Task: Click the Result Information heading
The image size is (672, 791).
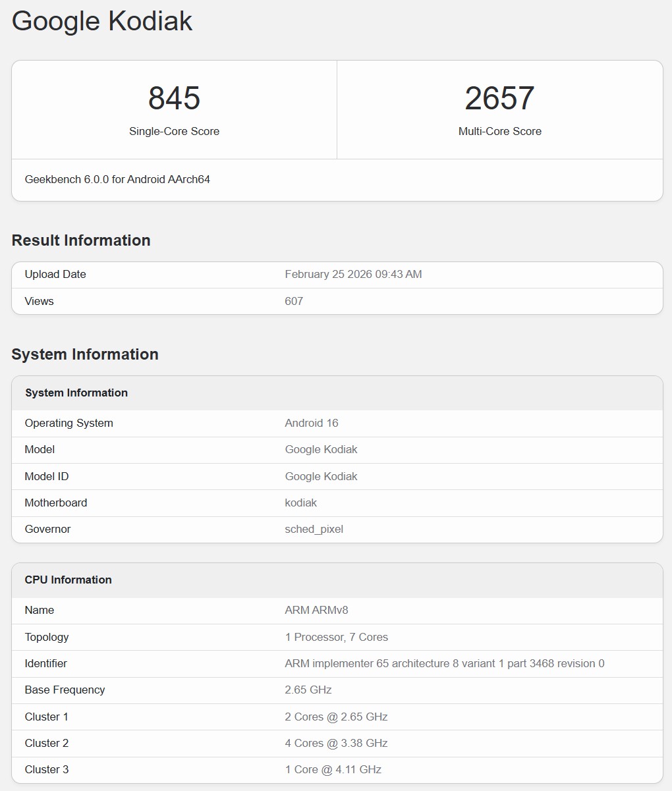Action: point(81,240)
